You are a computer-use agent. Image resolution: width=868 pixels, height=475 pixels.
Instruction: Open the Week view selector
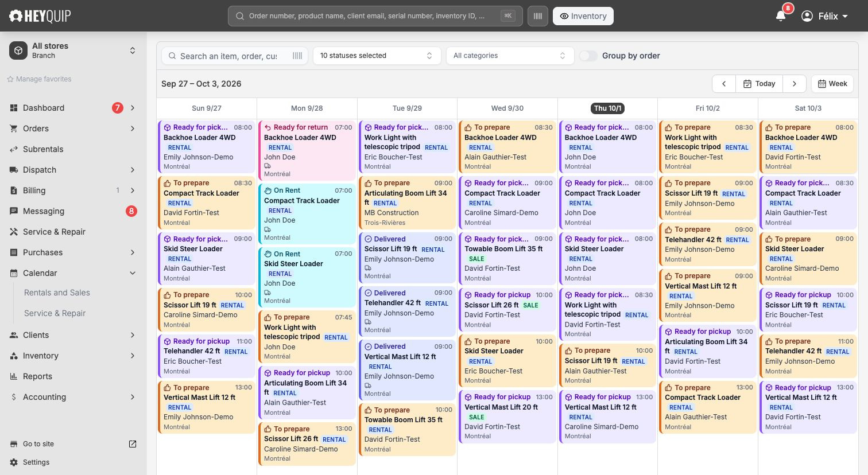point(832,84)
